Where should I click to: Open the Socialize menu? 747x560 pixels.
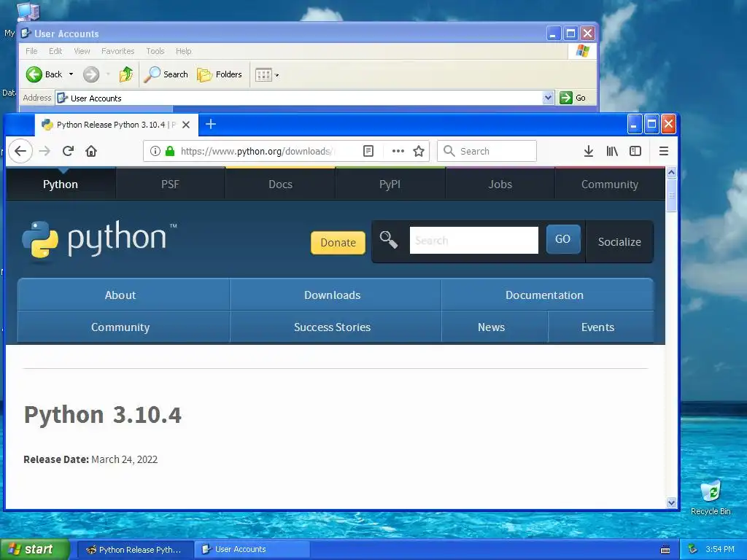tap(619, 242)
